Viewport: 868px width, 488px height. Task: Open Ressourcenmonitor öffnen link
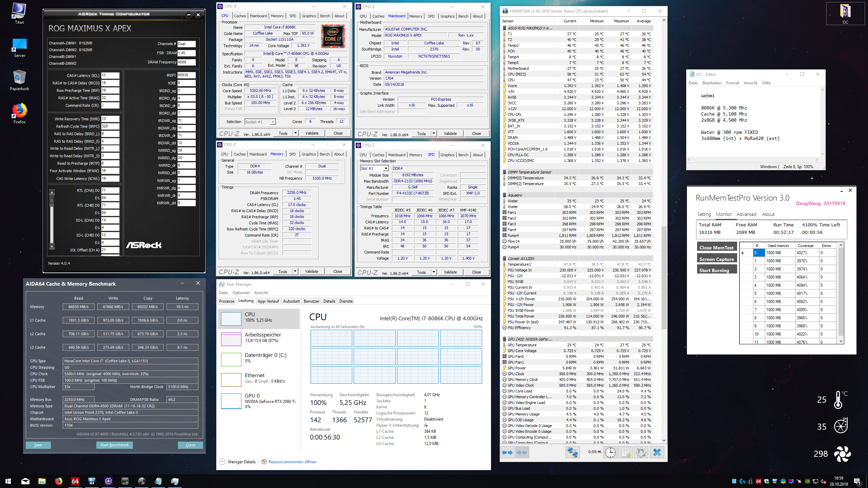[292, 462]
